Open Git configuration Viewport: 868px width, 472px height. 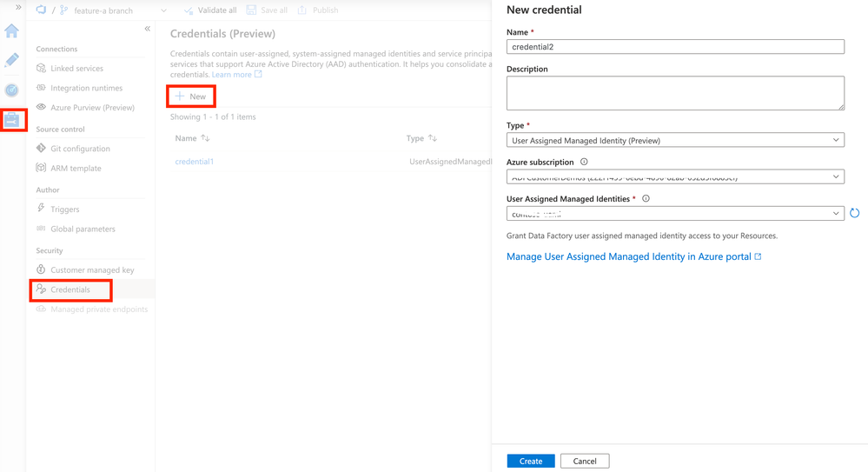(80, 149)
